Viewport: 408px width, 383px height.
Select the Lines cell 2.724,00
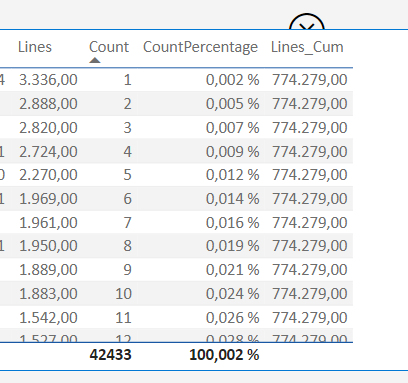[x=48, y=152]
